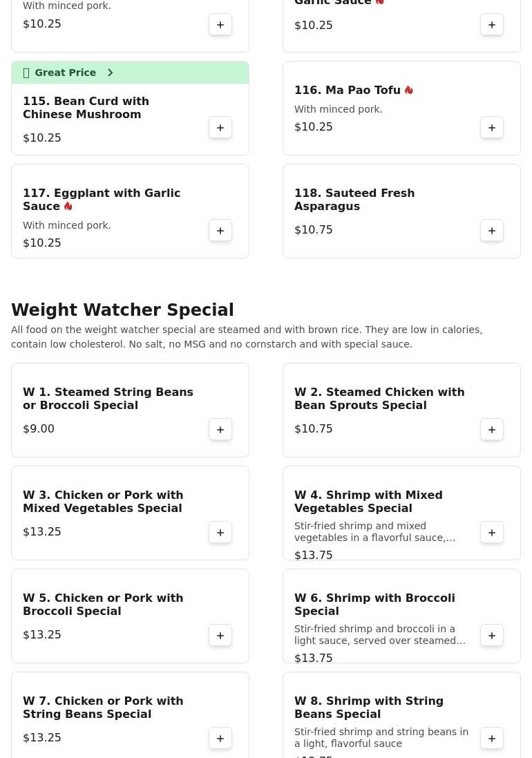Expand the Great Price chevron

point(110,73)
